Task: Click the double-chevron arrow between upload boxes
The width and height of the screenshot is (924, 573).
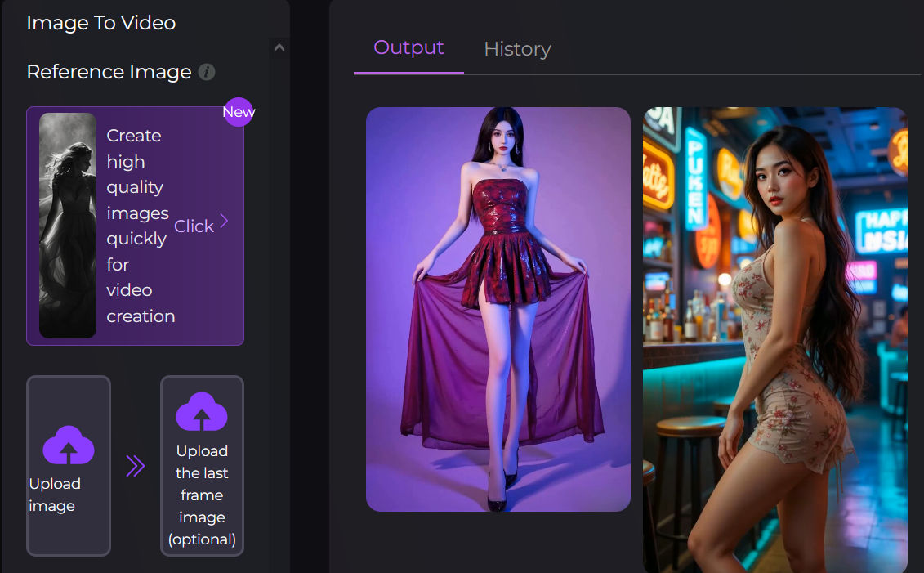Action: (135, 466)
